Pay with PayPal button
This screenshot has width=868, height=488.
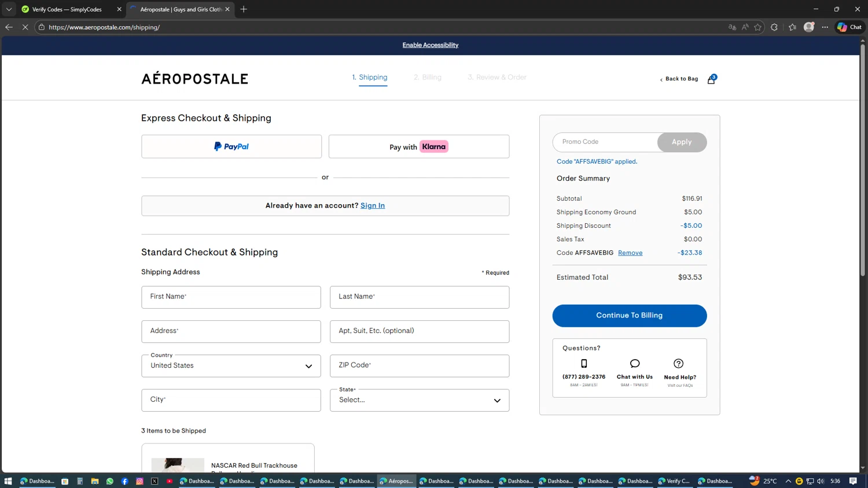pyautogui.click(x=231, y=147)
